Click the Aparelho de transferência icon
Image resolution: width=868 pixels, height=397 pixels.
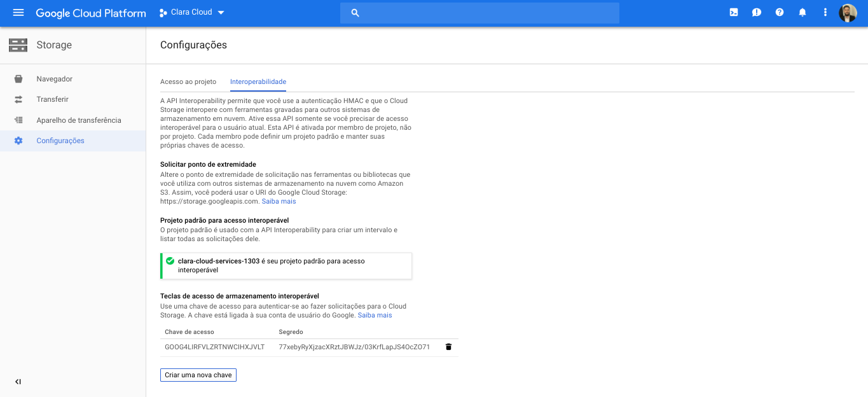tap(18, 120)
